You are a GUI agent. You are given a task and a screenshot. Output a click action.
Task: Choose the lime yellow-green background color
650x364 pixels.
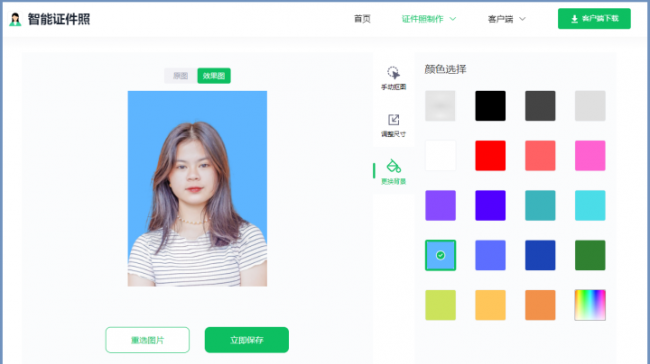440,305
